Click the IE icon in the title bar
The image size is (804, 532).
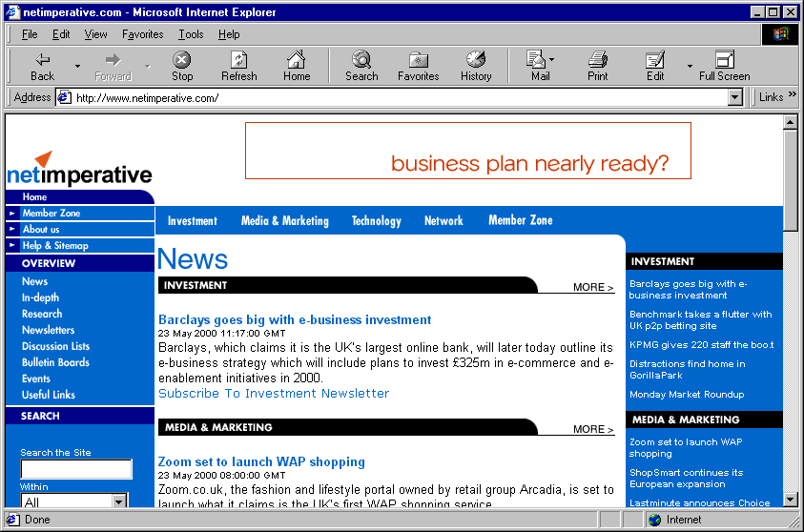pos(12,11)
